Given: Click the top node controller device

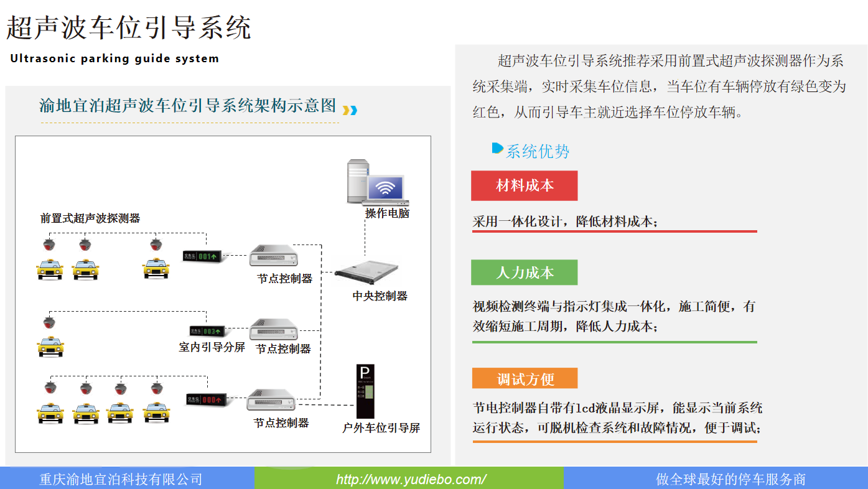Looking at the screenshot, I should point(274,256).
